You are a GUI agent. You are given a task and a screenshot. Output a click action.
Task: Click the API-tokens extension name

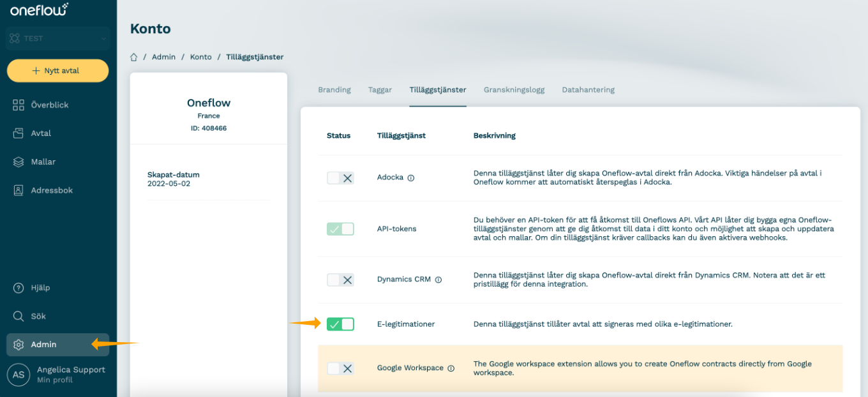pyautogui.click(x=396, y=228)
